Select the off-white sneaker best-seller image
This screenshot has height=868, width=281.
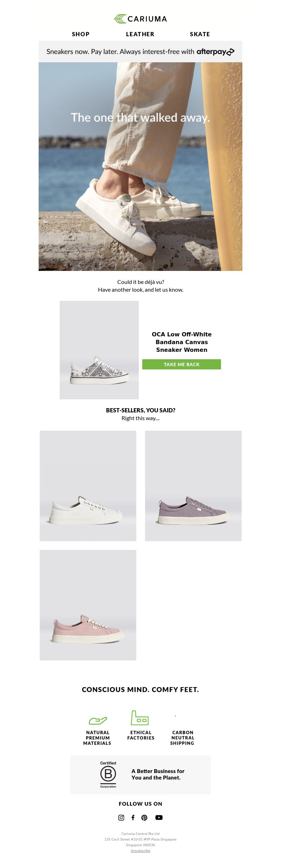[x=88, y=486]
